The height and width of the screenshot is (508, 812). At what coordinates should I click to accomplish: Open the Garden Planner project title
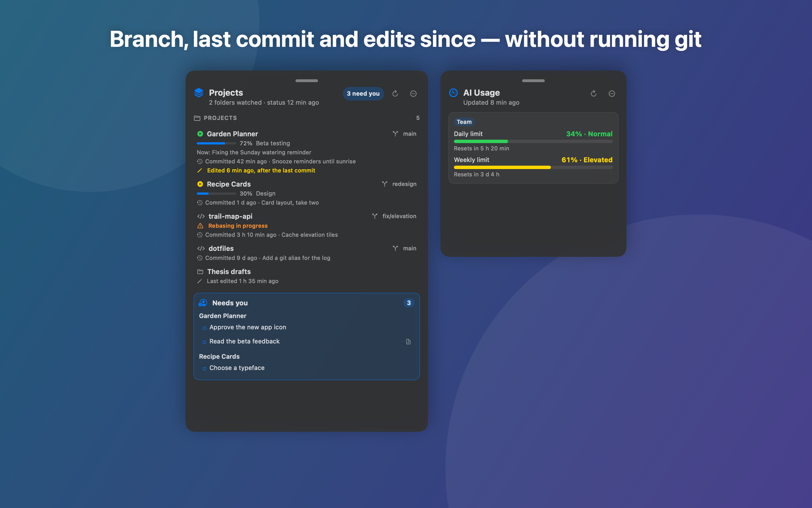(232, 134)
